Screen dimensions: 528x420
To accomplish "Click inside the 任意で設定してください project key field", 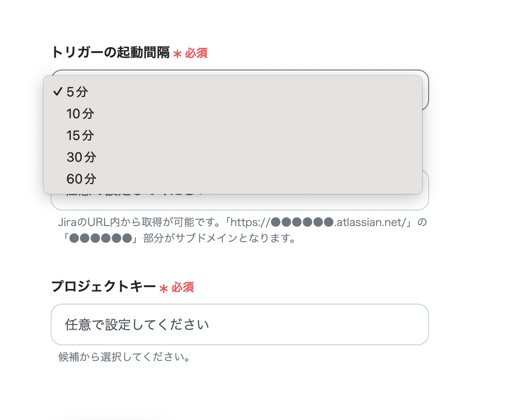I will [x=239, y=324].
